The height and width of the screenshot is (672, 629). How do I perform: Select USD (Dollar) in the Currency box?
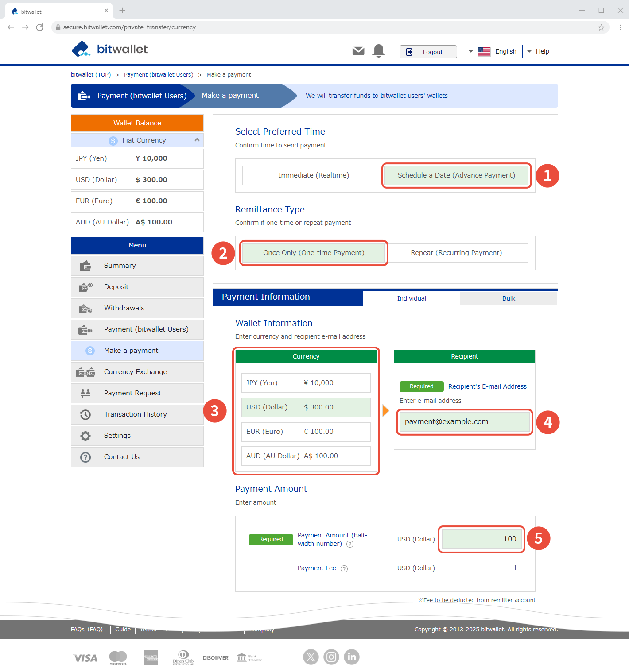(306, 407)
